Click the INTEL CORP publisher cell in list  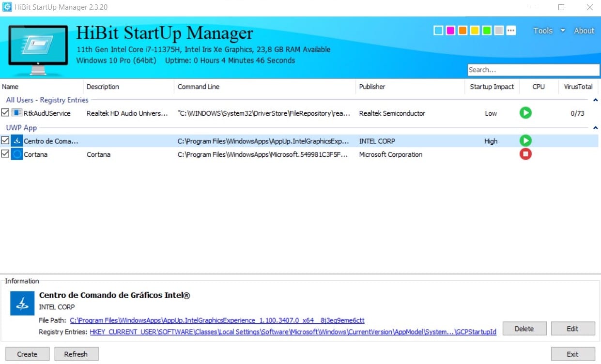pos(377,141)
